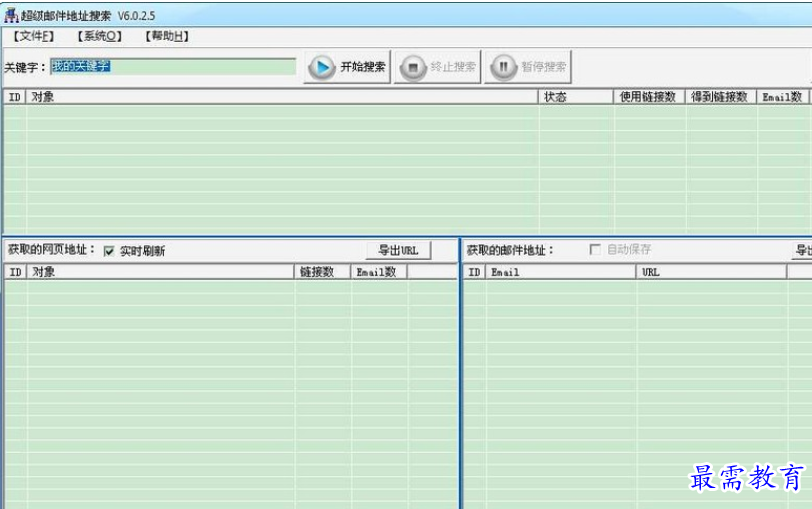Click Email数 header in the URL list
812x509 pixels.
(379, 272)
